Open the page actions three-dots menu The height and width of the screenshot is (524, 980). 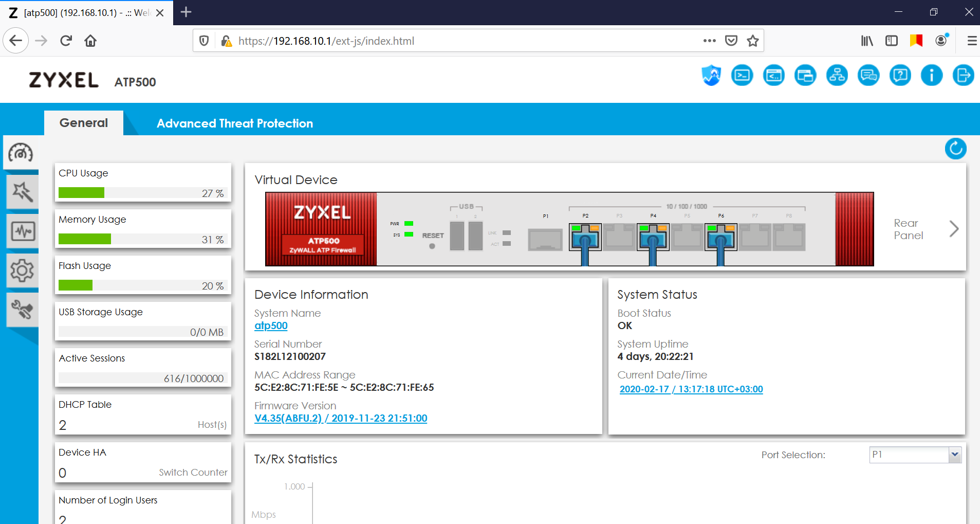(x=710, y=41)
